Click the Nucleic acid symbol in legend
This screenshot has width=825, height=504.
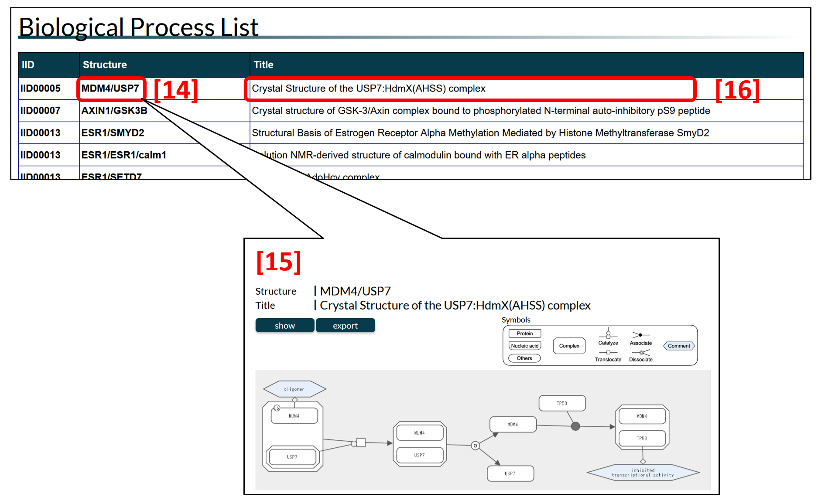525,346
